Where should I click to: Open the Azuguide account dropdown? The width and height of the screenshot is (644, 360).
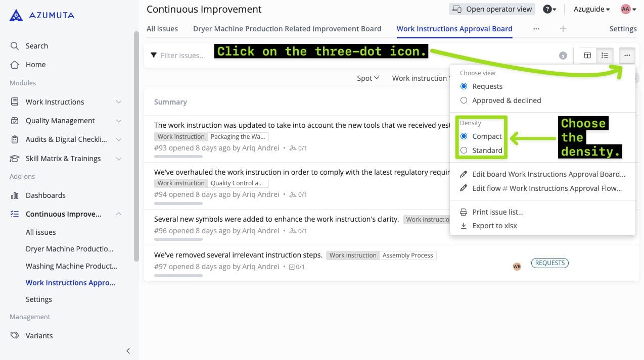coord(591,9)
